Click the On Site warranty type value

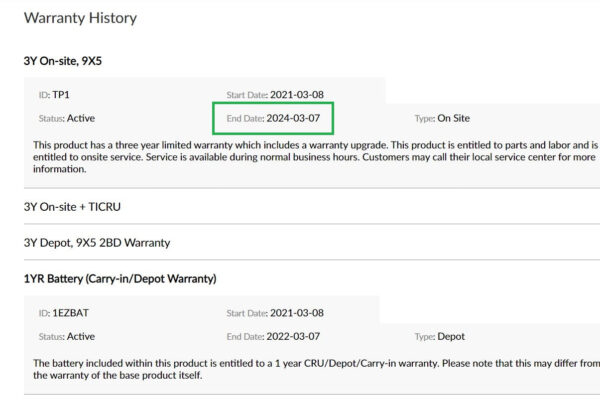tap(453, 118)
